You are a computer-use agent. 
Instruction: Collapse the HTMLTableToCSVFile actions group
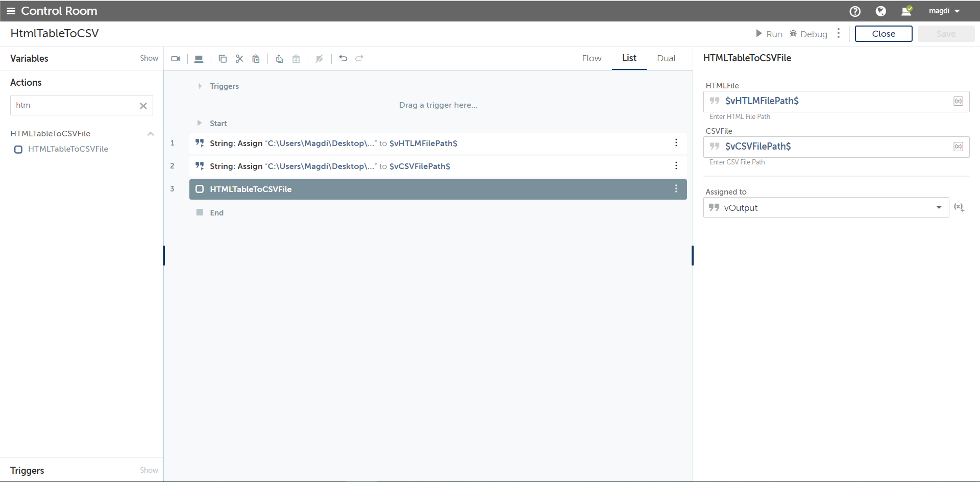point(151,134)
